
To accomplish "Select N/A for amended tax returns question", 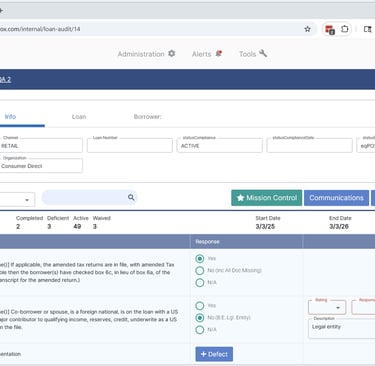I will coord(200,282).
